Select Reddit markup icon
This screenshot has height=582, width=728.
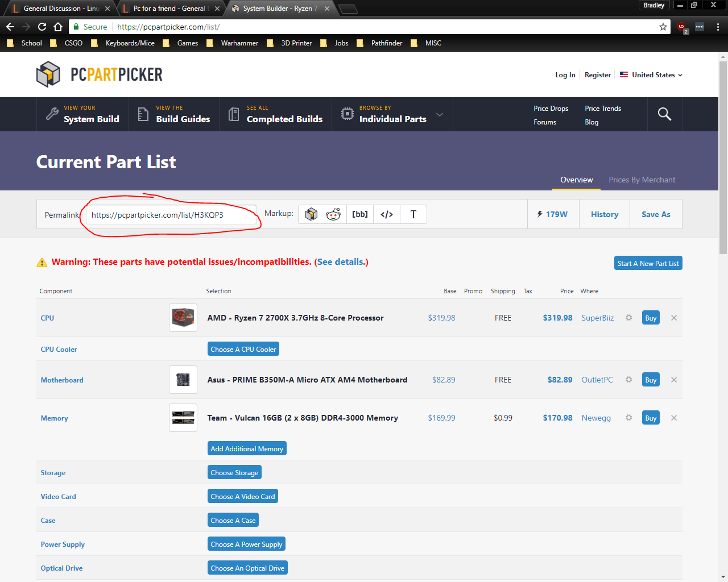tap(333, 214)
